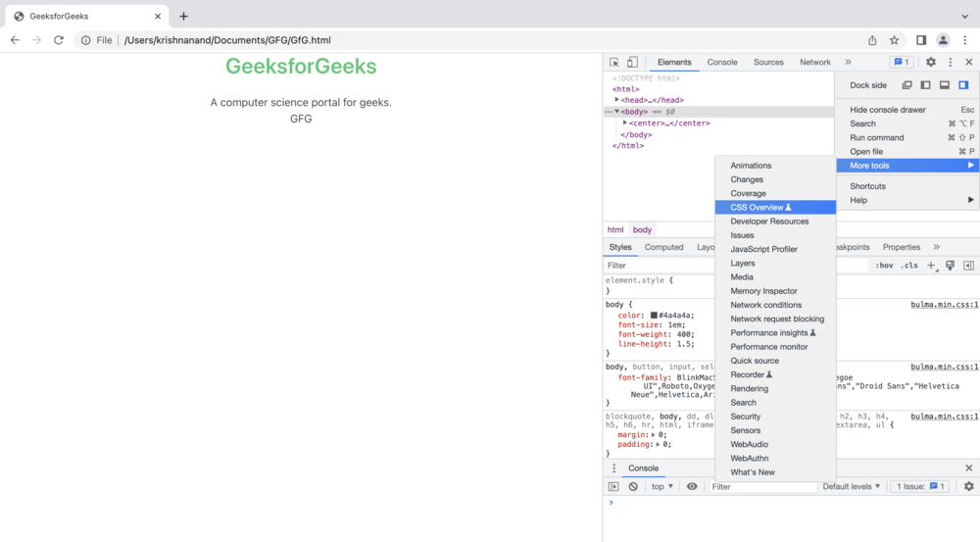The height and width of the screenshot is (542, 980).
Task: Open the Computed styles tab
Action: coord(663,247)
